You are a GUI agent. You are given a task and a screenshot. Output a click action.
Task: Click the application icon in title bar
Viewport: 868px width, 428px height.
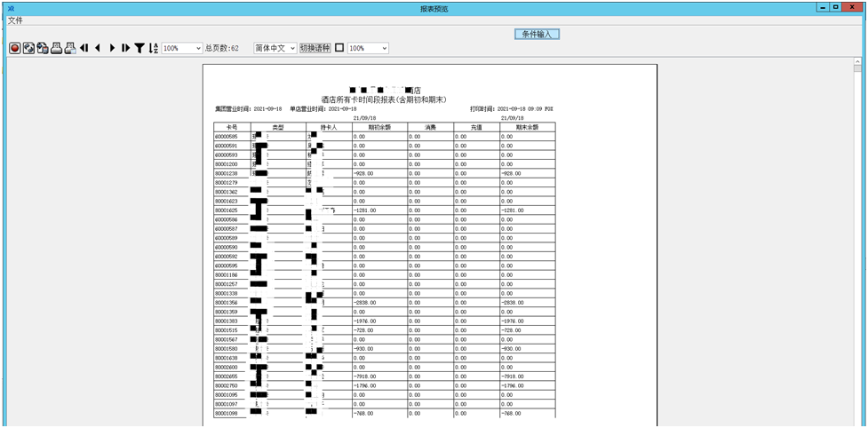11,7
